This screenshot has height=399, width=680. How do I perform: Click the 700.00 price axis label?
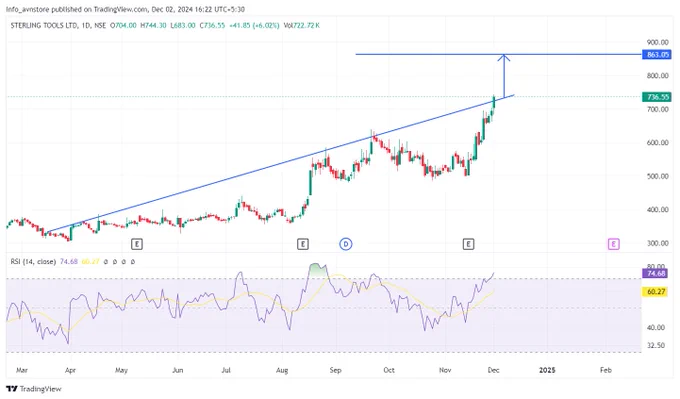(x=657, y=109)
